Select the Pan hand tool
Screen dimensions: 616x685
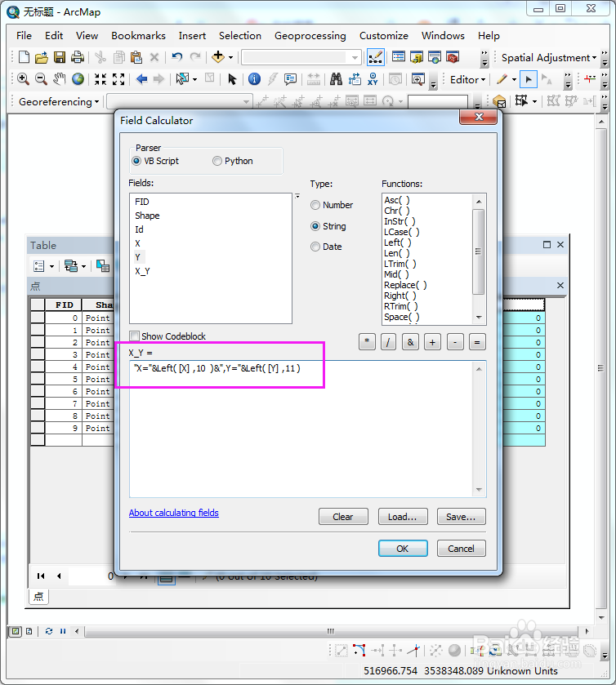(59, 79)
